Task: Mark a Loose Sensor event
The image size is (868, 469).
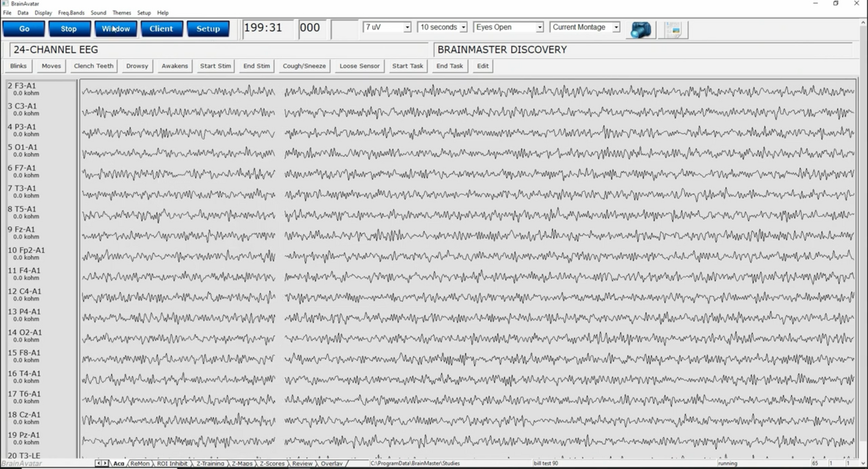Action: tap(360, 66)
